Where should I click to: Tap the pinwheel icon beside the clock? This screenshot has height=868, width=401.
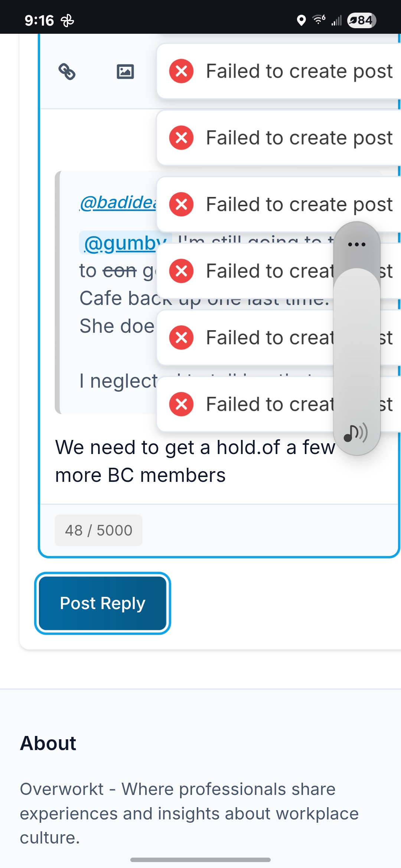[67, 20]
